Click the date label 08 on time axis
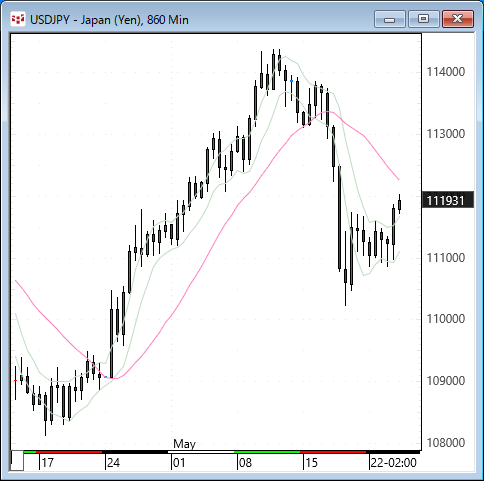Image resolution: width=484 pixels, height=481 pixels. click(245, 463)
